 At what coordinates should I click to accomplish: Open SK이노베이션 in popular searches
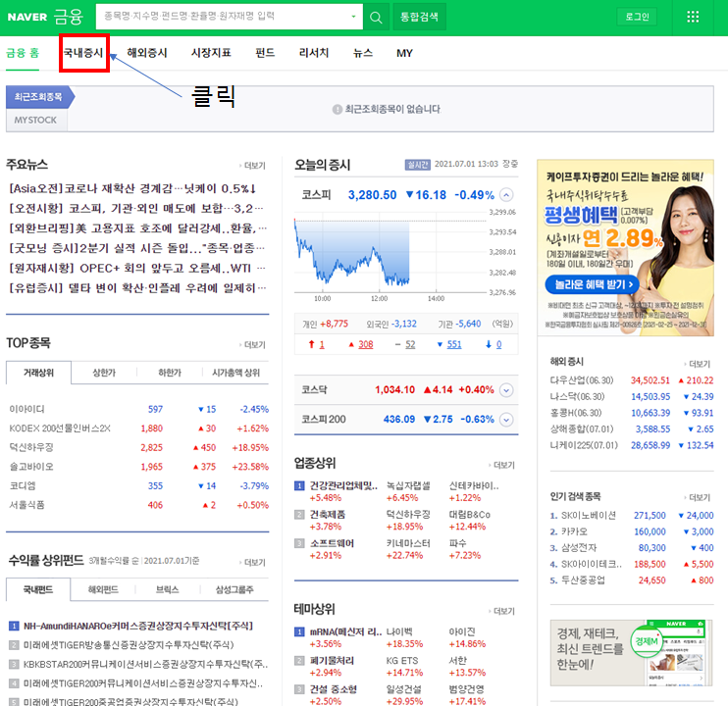tap(589, 516)
